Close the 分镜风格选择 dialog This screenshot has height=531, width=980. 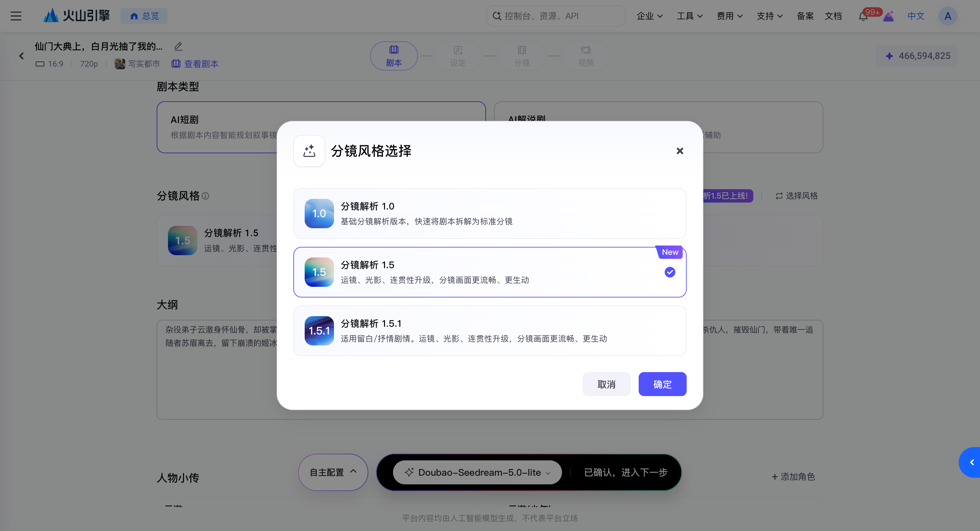pyautogui.click(x=679, y=151)
